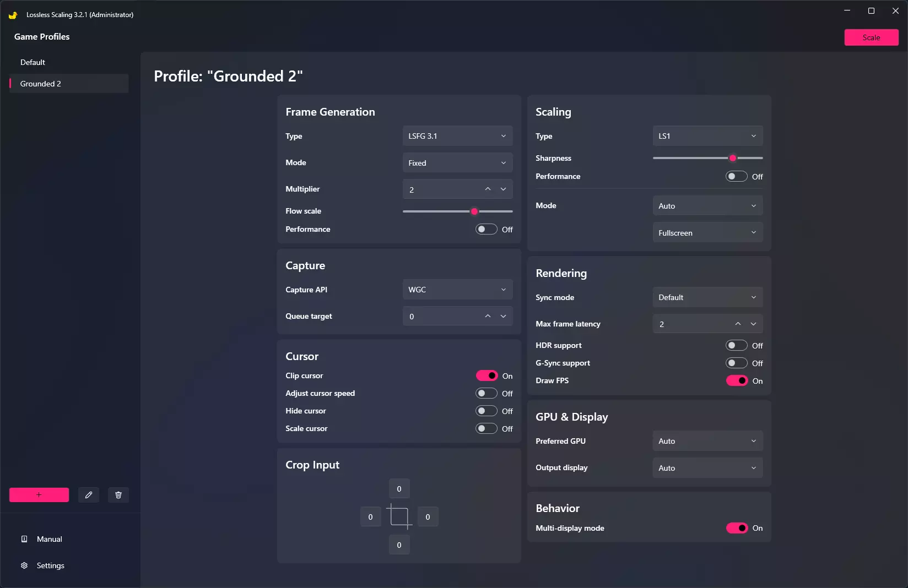Click the pink Scale button
908x588 pixels.
point(871,37)
